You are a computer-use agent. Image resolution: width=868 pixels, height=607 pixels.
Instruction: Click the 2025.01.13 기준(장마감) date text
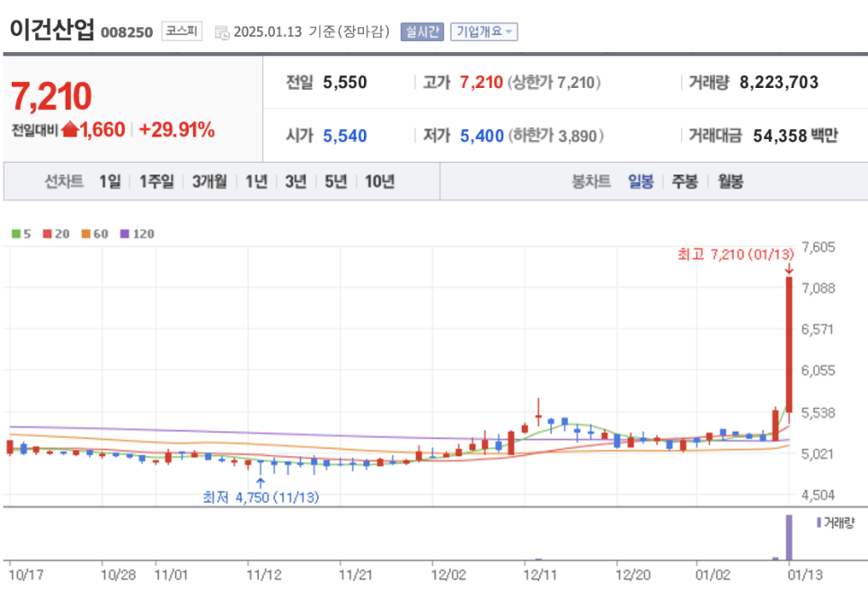312,31
